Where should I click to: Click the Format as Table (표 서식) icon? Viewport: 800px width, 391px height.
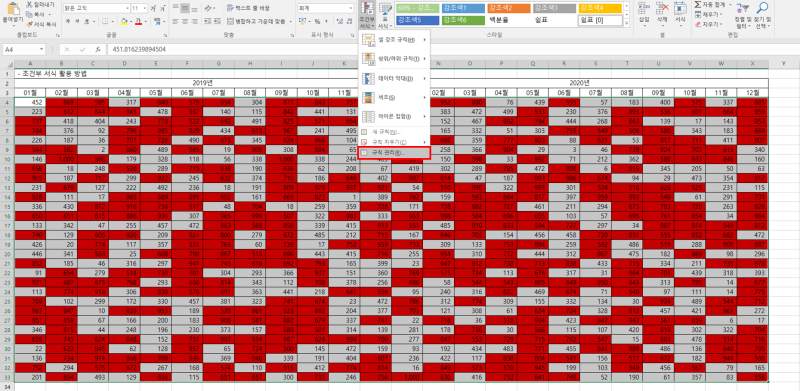pyautogui.click(x=386, y=9)
